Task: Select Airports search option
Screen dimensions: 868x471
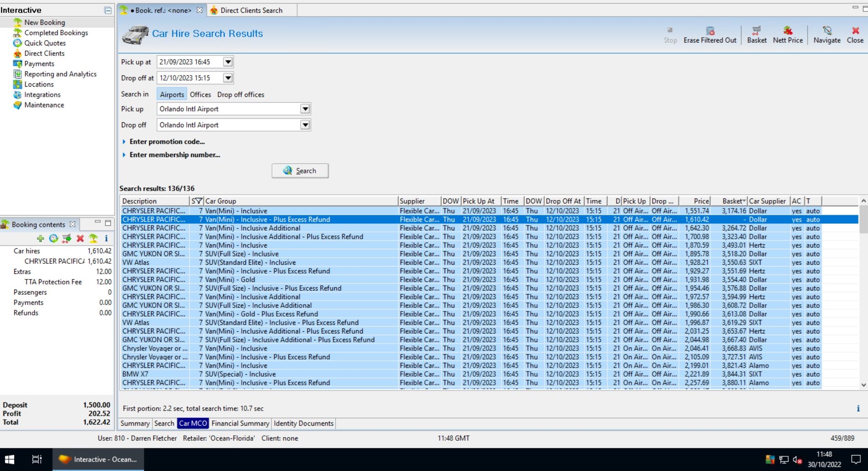Action: point(172,94)
